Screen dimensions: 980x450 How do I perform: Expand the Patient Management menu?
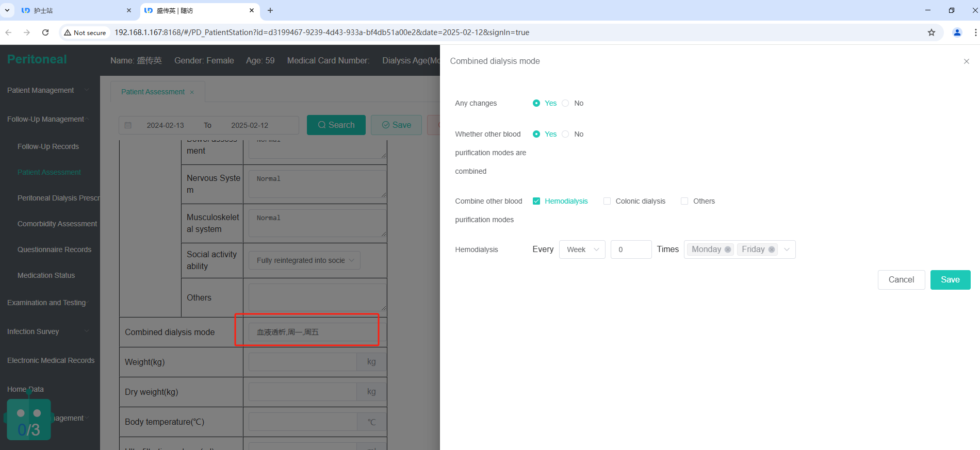click(50, 90)
